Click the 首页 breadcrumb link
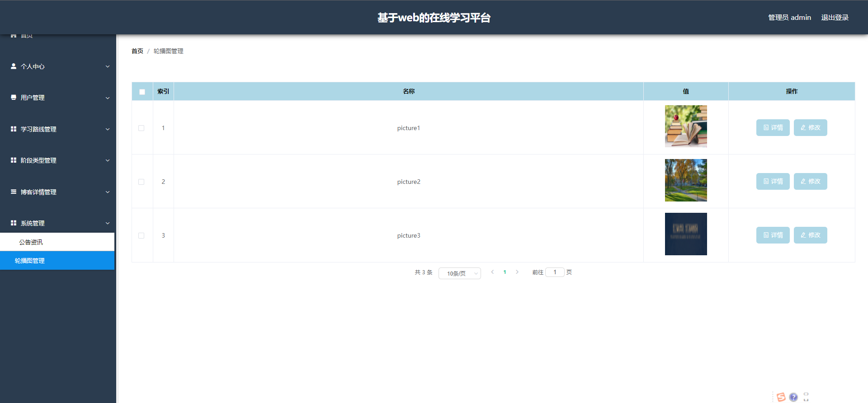 (137, 51)
